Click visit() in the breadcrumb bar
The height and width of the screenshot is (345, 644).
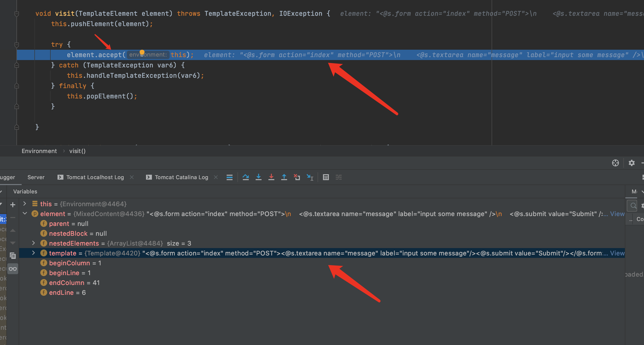[x=77, y=151]
